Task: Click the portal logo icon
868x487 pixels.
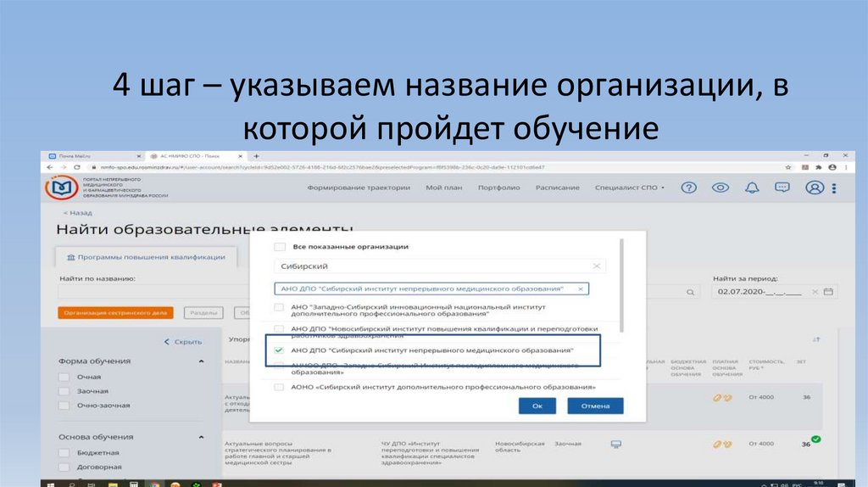Action: [x=61, y=188]
